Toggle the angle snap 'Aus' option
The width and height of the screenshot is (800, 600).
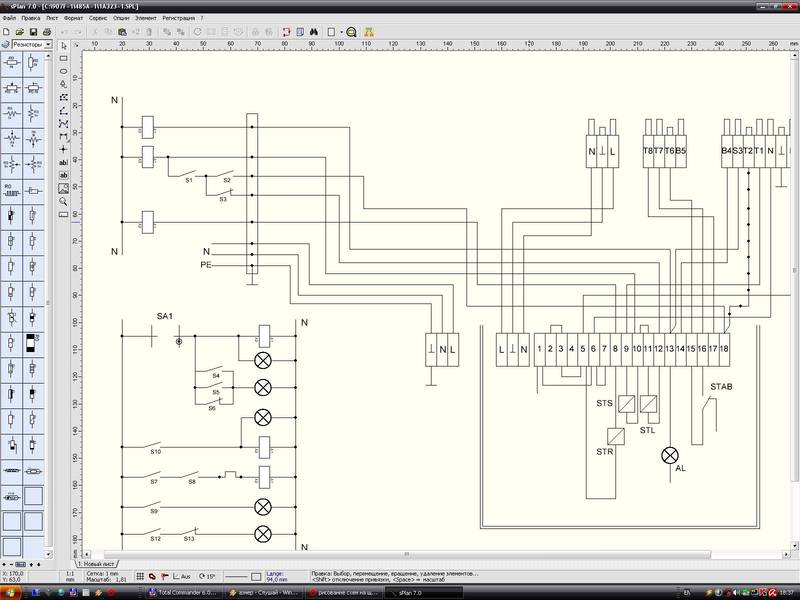pos(182,576)
